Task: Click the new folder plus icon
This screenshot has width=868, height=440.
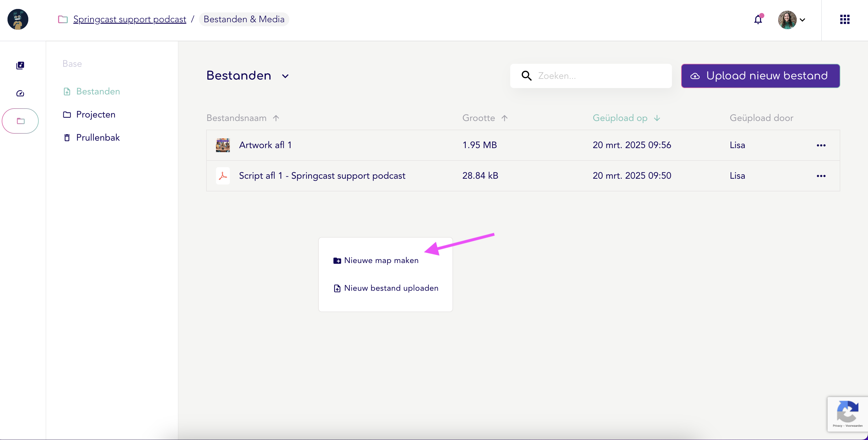Action: 337,261
